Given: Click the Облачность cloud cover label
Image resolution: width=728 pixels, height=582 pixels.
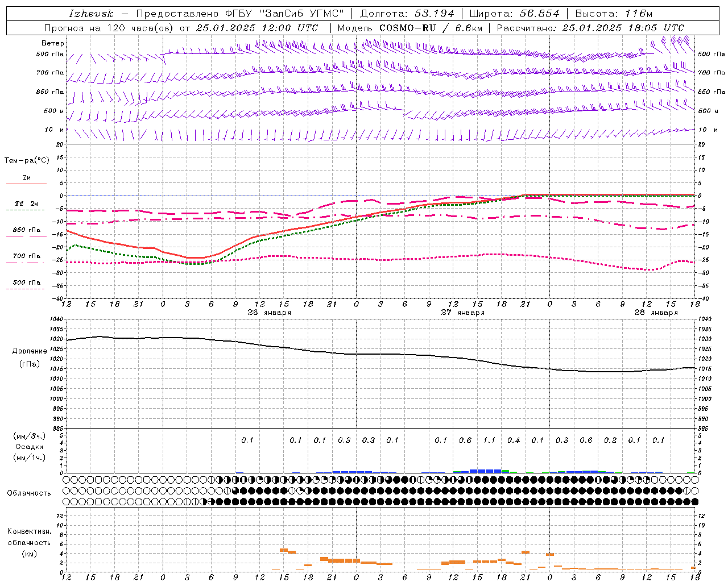Looking at the screenshot, I should (29, 493).
